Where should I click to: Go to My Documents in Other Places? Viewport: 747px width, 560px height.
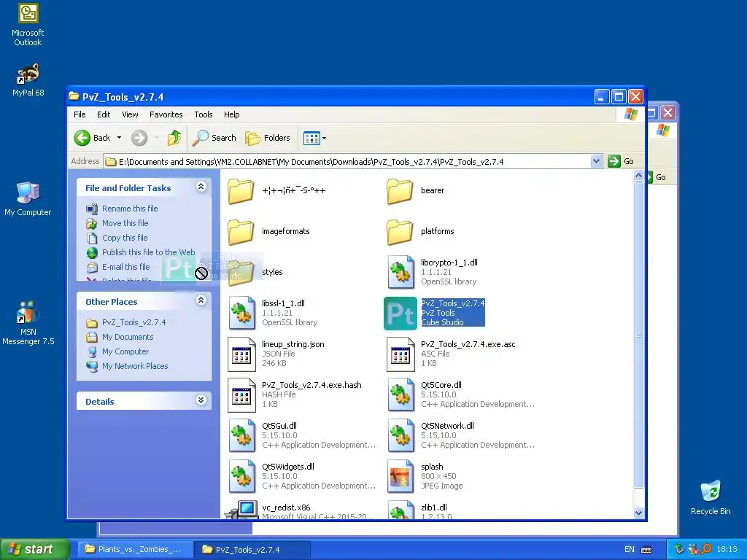(x=128, y=337)
